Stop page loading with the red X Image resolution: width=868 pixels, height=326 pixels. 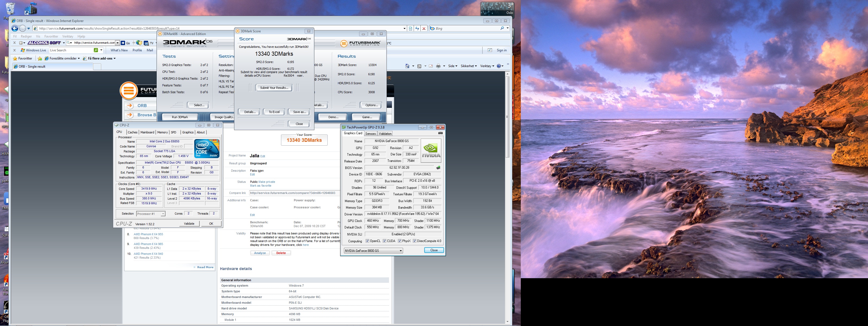coord(424,28)
